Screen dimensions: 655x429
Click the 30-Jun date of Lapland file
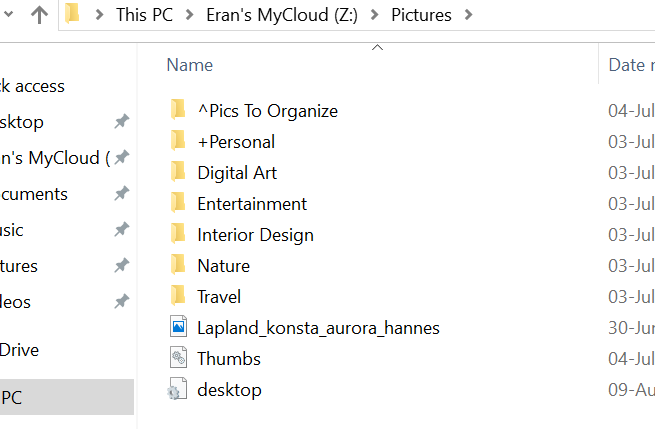pos(631,328)
